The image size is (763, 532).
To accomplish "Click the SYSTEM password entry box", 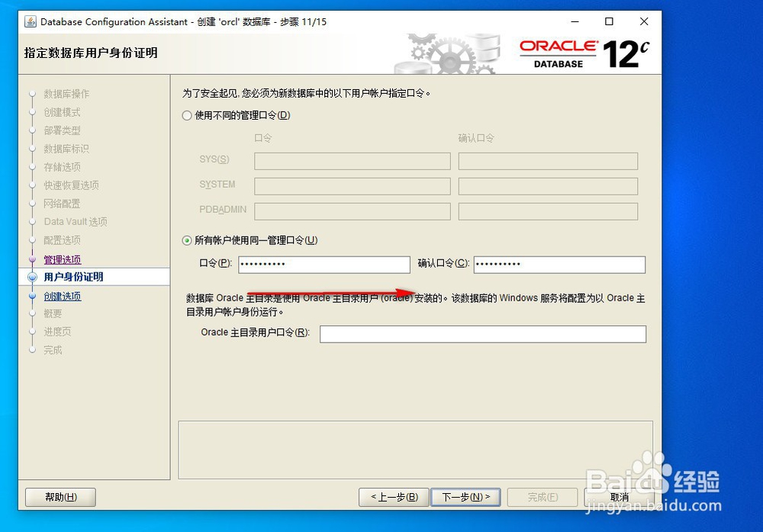I will pos(351,186).
